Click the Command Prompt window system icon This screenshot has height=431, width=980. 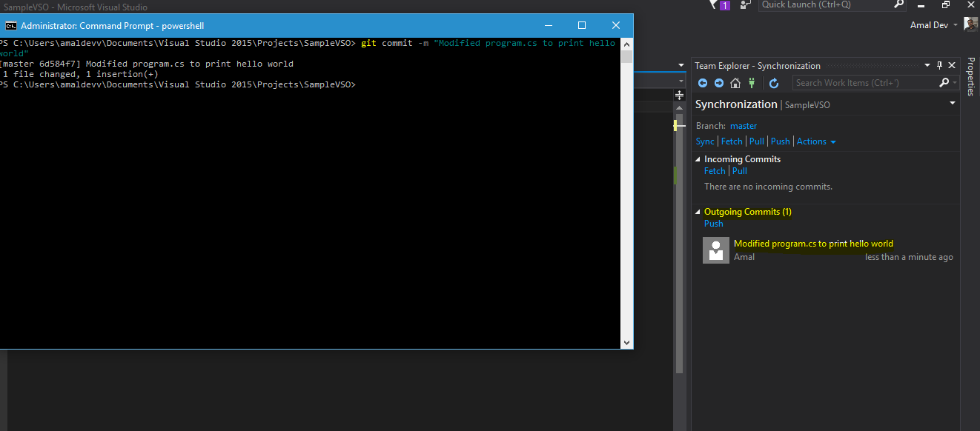click(x=10, y=25)
